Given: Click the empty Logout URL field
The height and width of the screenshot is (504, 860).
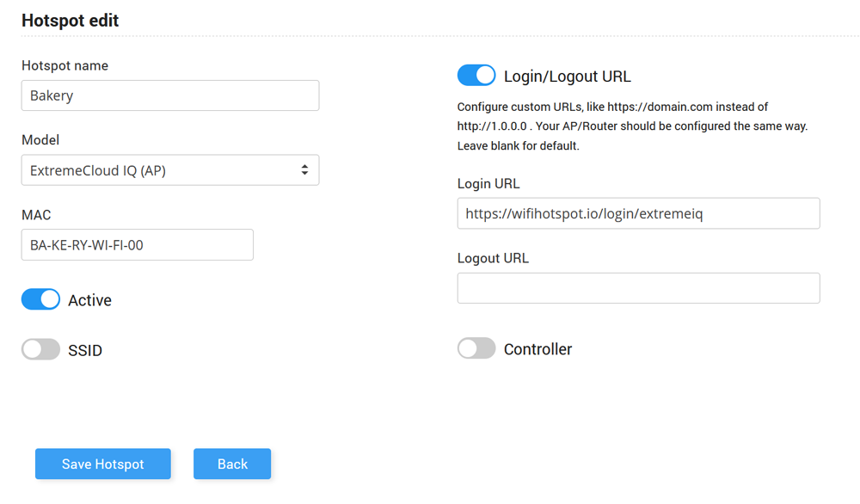Looking at the screenshot, I should tap(638, 288).
